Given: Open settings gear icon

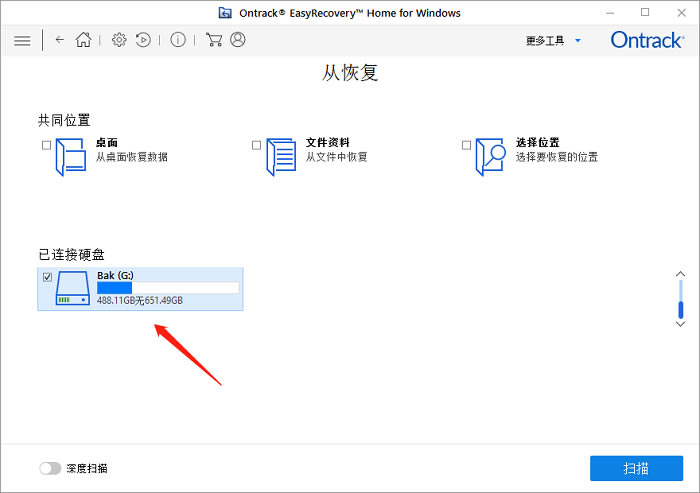Looking at the screenshot, I should click(x=119, y=40).
